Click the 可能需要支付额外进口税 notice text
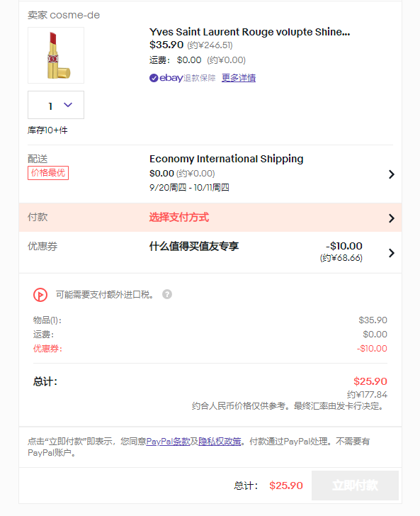The width and height of the screenshot is (420, 516). pos(105,295)
